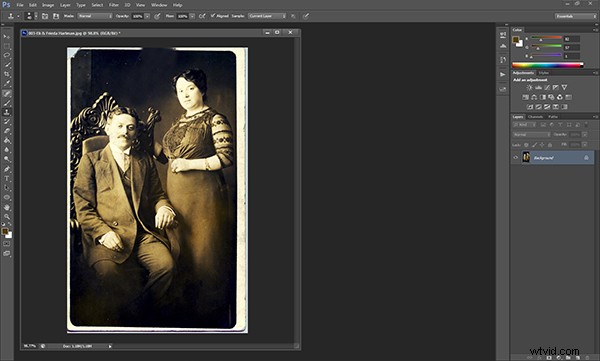Add a Curves adjustment
This screenshot has height=361, width=600.
point(547,88)
